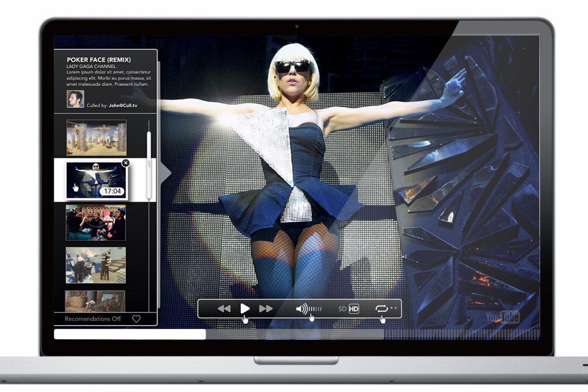Click the playlist scrollbar handle

pyautogui.click(x=149, y=165)
